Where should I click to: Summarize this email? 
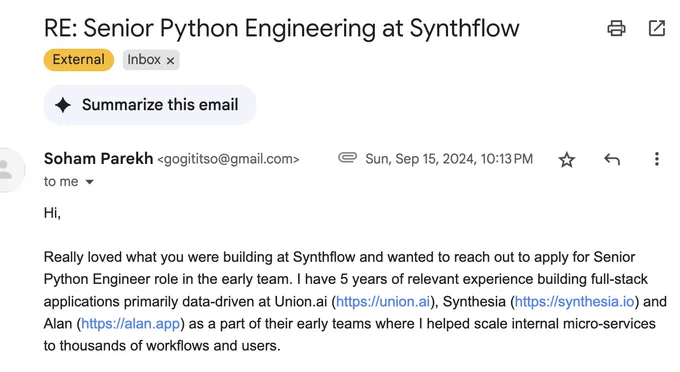(150, 105)
